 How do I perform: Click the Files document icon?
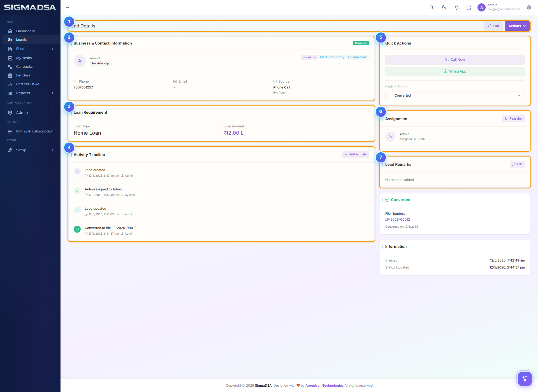(10, 49)
